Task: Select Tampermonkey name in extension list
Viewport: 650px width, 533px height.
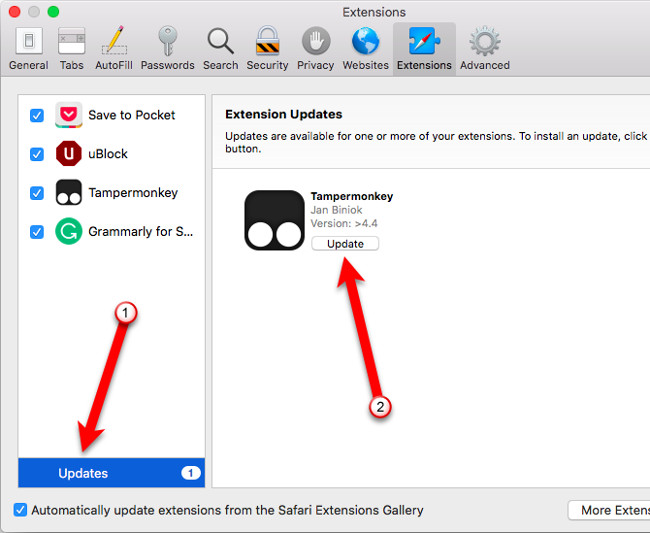Action: pos(133,193)
